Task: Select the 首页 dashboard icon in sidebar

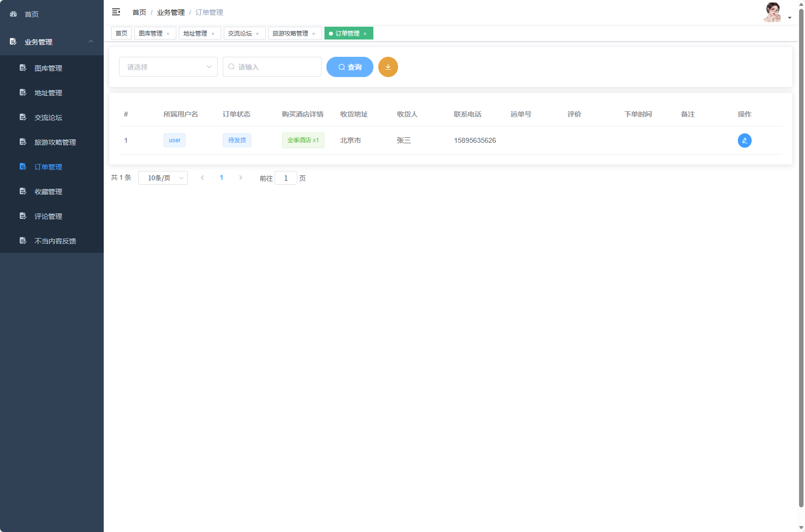Action: (13, 14)
